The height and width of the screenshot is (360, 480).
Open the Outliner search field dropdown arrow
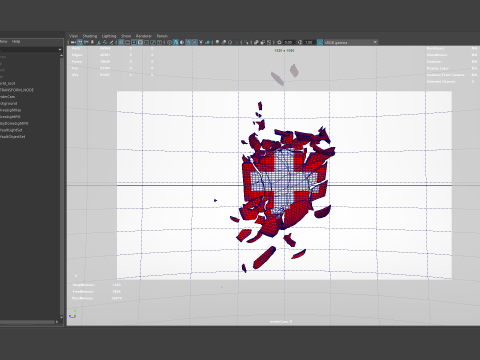pyautogui.click(x=60, y=50)
